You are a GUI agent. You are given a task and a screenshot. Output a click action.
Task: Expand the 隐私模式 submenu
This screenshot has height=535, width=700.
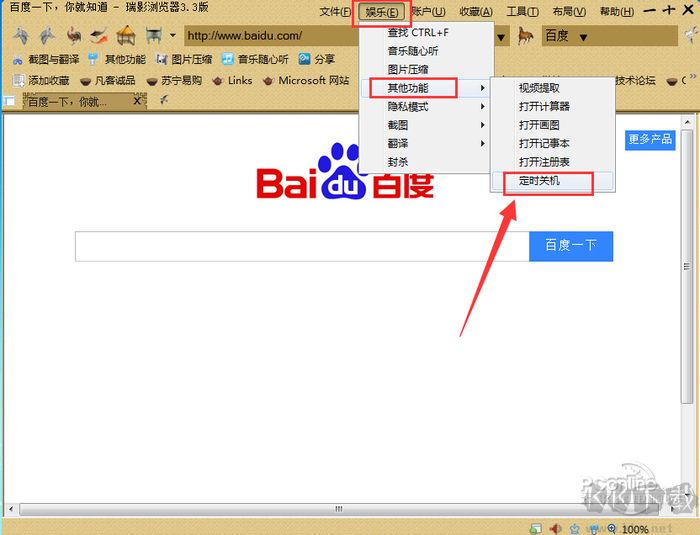pos(408,106)
